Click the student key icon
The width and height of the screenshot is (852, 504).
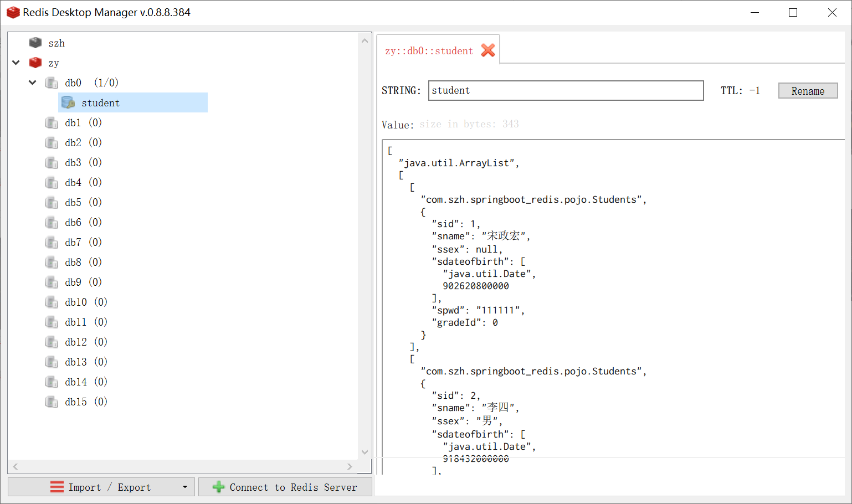[x=68, y=102]
